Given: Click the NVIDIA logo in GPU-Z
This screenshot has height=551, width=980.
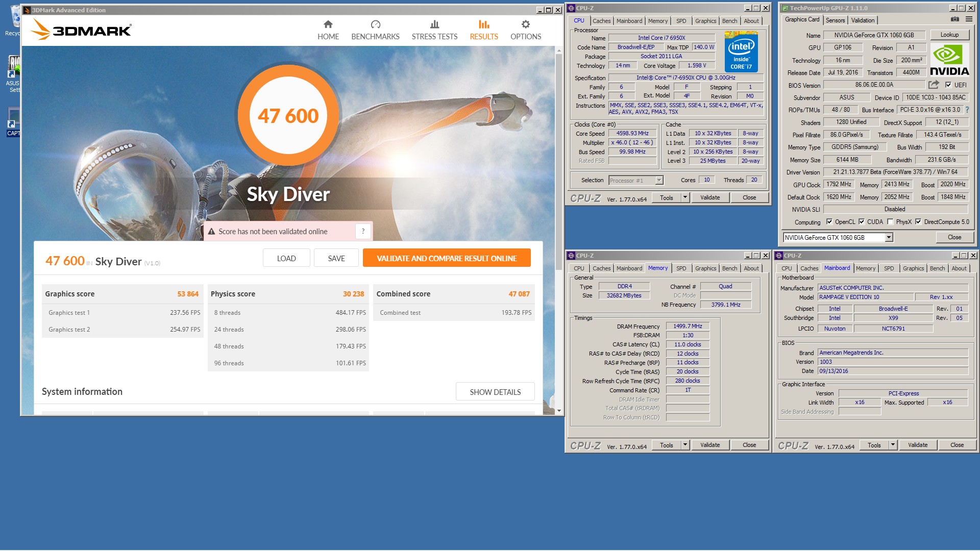Looking at the screenshot, I should coord(949,60).
